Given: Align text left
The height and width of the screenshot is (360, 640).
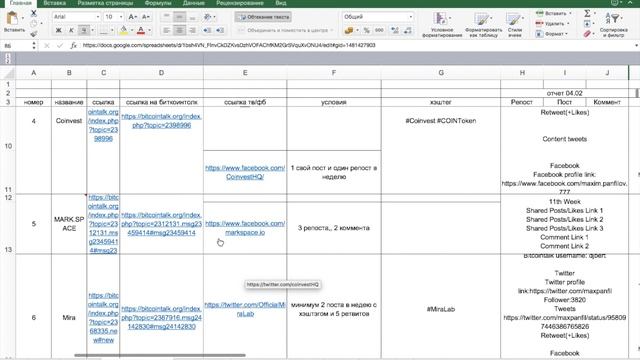Looking at the screenshot, I should [x=167, y=30].
